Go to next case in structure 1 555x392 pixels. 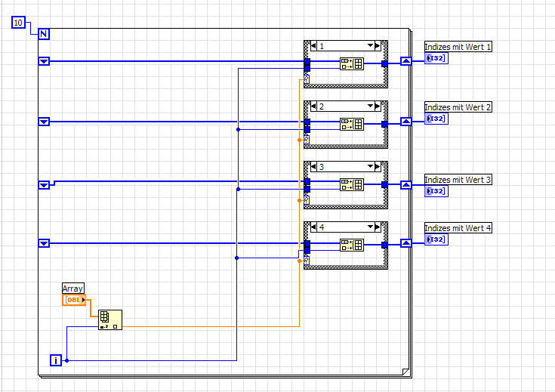pyautogui.click(x=378, y=45)
